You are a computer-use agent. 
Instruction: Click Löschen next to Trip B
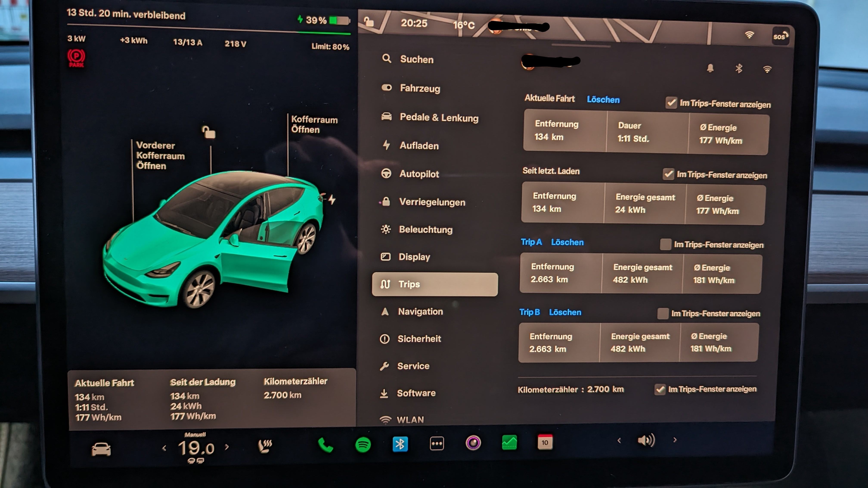(565, 312)
